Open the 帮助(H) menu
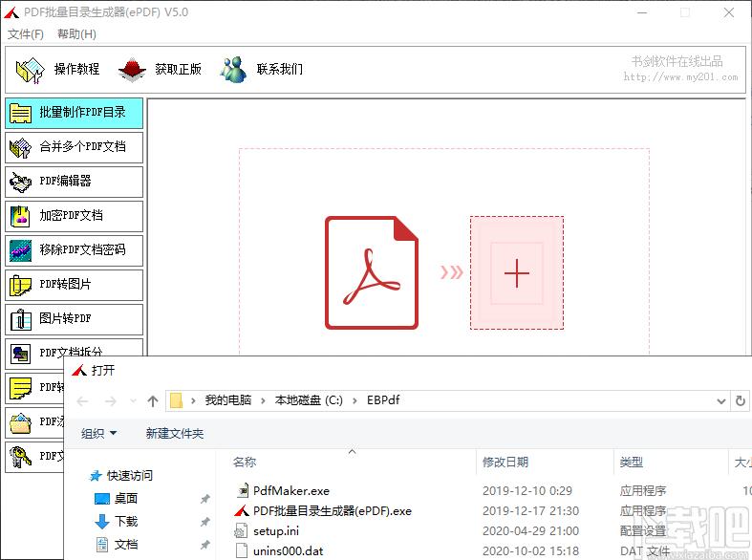Viewport: 752px width, 560px height. click(76, 34)
